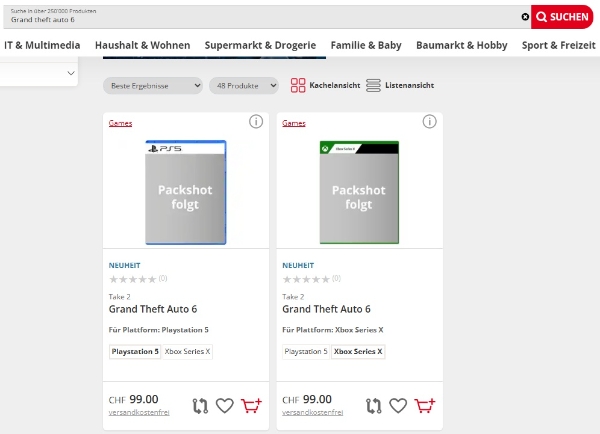Open Supermarkt & Drogerie menu

260,45
